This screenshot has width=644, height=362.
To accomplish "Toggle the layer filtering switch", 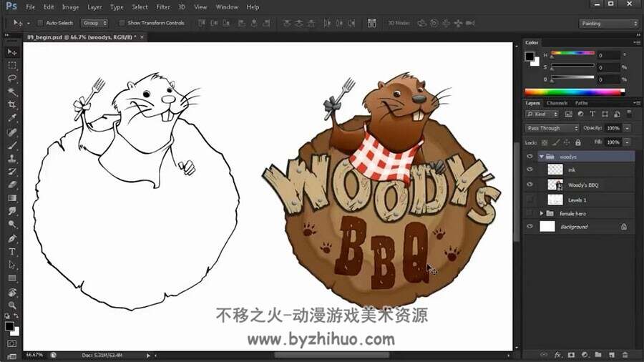I will (x=629, y=113).
